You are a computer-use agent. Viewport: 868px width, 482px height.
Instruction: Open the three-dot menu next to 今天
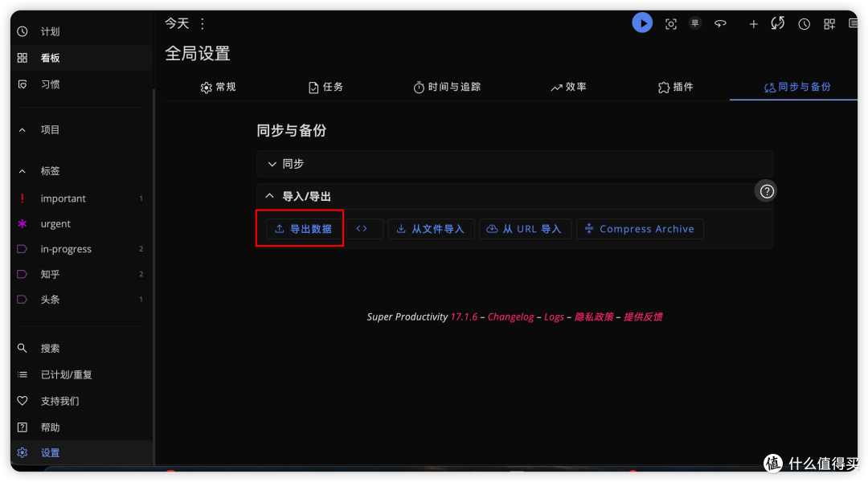(203, 24)
